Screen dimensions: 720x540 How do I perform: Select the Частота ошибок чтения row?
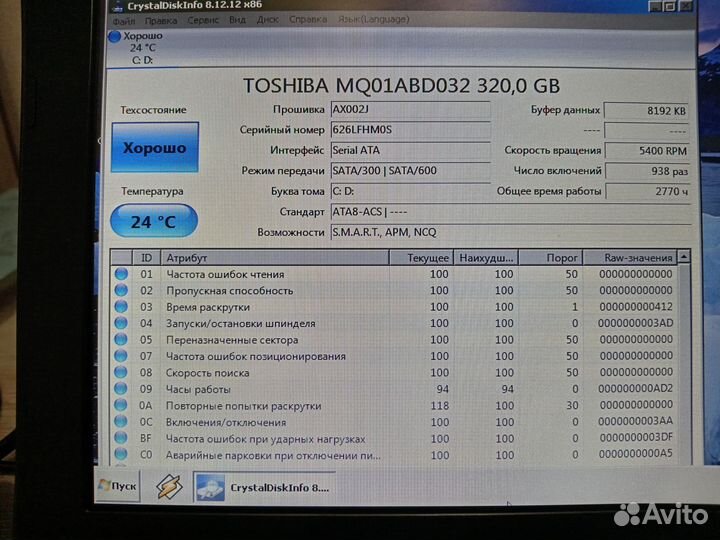click(394, 274)
